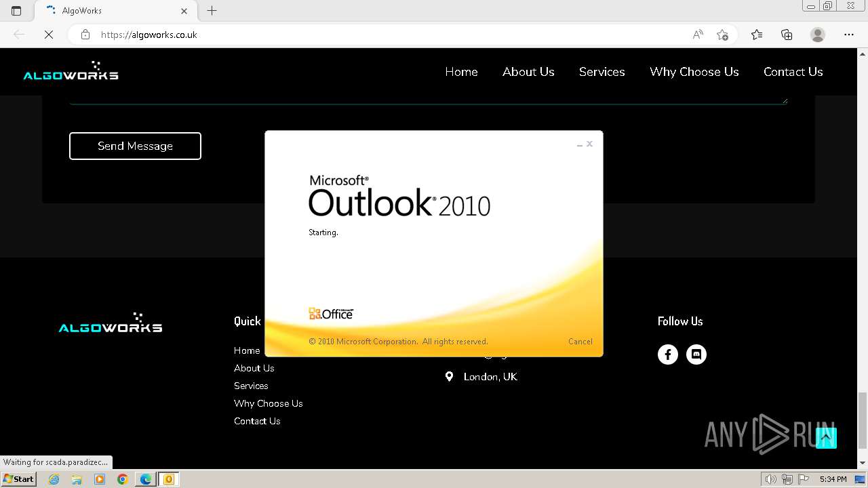Stop loading the page

point(49,35)
